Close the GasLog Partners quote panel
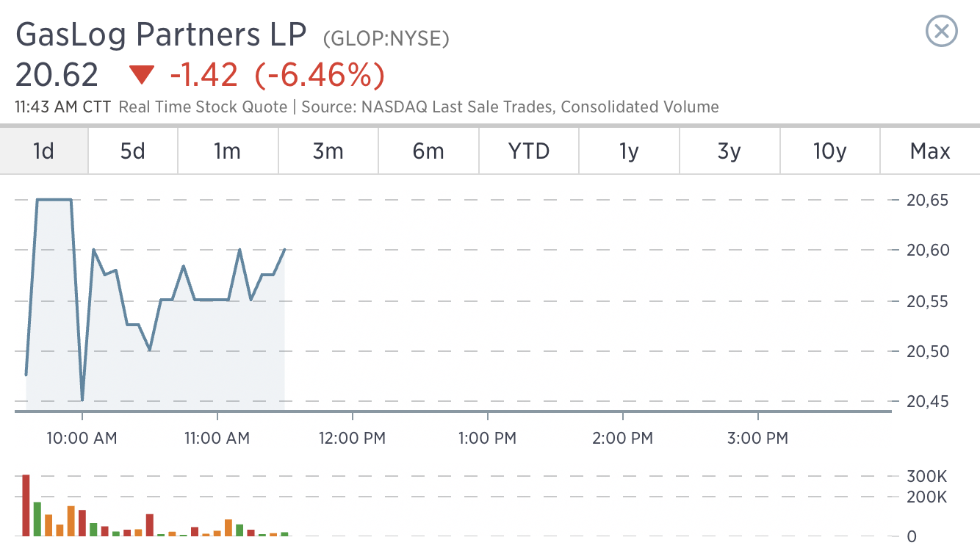The image size is (980, 551). tap(941, 32)
